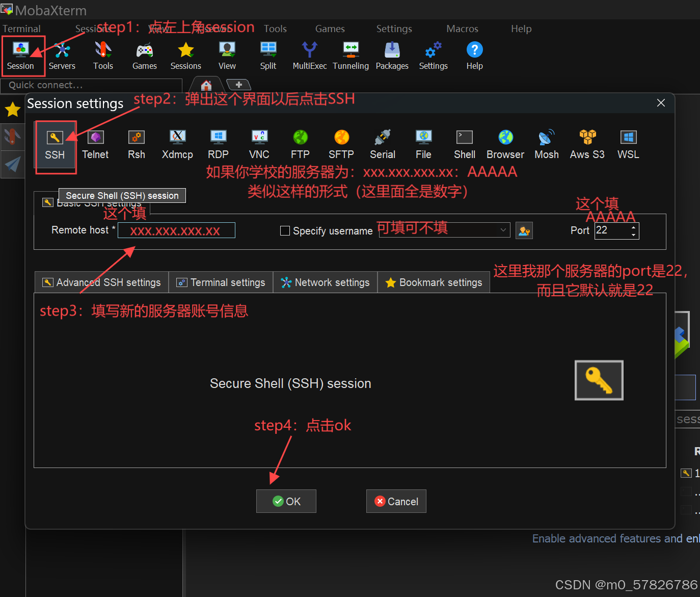
Task: Open the Games menu in menu bar
Action: coord(330,29)
